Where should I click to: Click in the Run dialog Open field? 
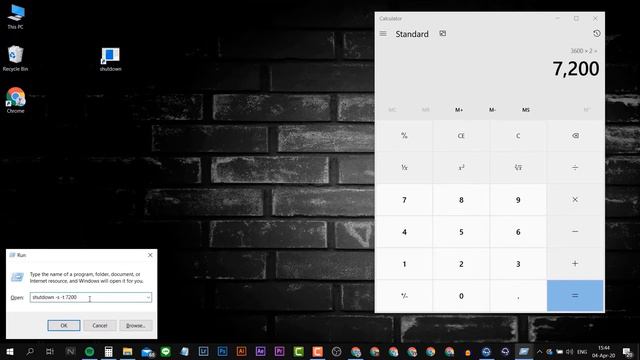pyautogui.click(x=91, y=298)
